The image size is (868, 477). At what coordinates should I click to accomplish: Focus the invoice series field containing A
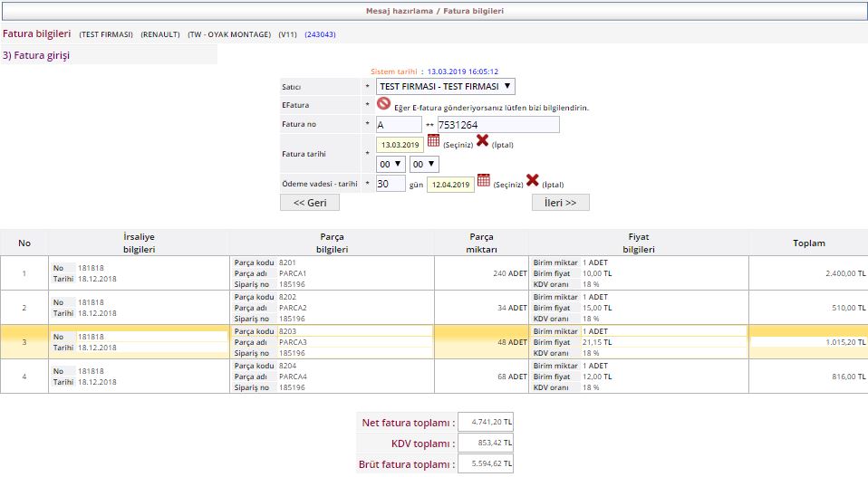[399, 125]
